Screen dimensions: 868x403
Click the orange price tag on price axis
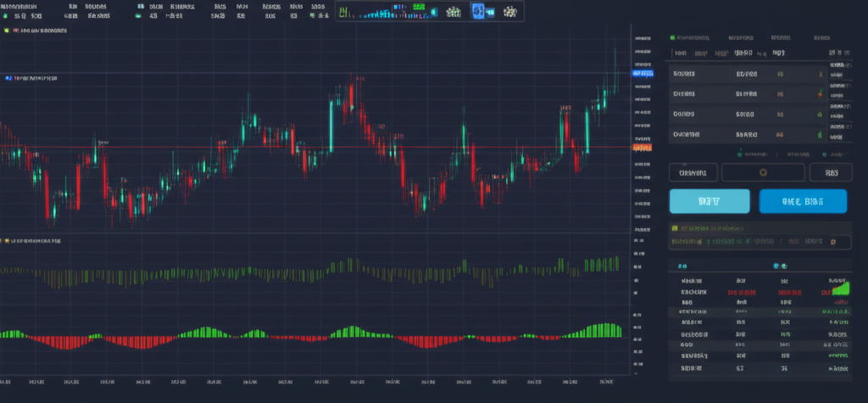coord(643,148)
